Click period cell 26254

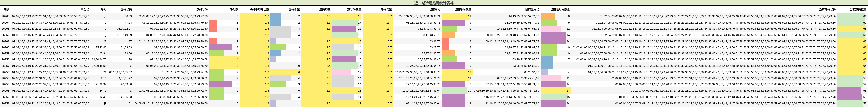5,84
